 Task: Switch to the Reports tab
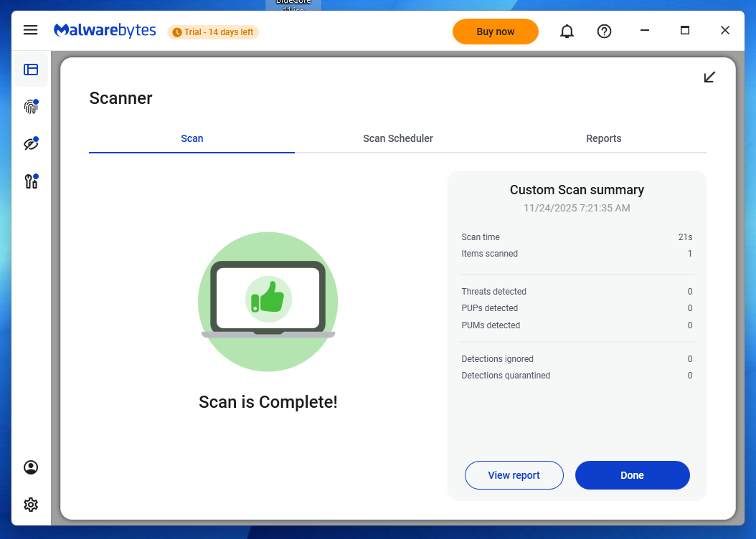coord(604,139)
